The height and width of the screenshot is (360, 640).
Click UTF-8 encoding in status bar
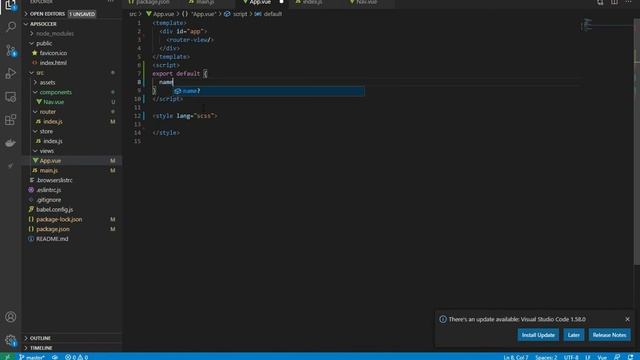pos(571,357)
